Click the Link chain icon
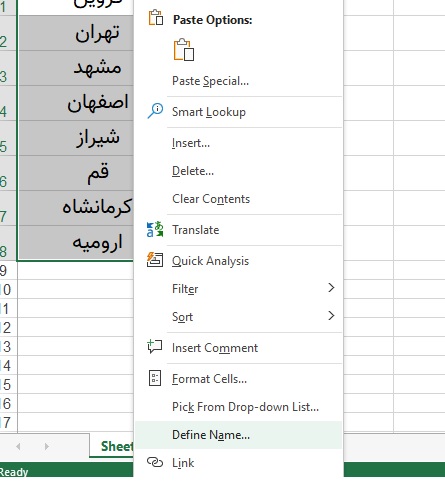The image size is (445, 487). [155, 462]
